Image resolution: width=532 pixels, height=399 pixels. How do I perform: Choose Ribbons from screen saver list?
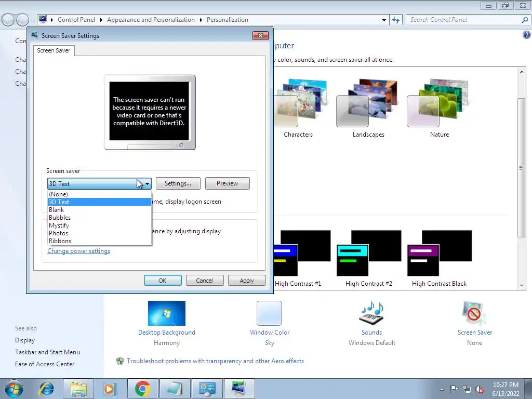pyautogui.click(x=99, y=241)
